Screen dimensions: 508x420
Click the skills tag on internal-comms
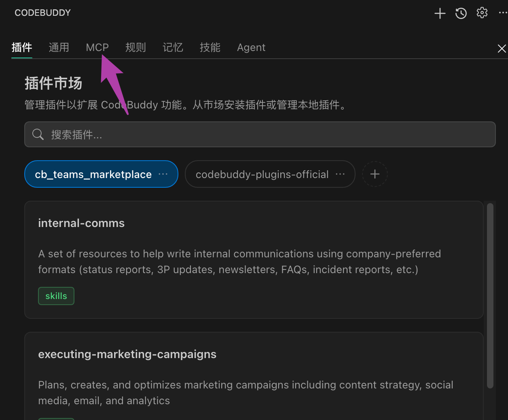56,296
